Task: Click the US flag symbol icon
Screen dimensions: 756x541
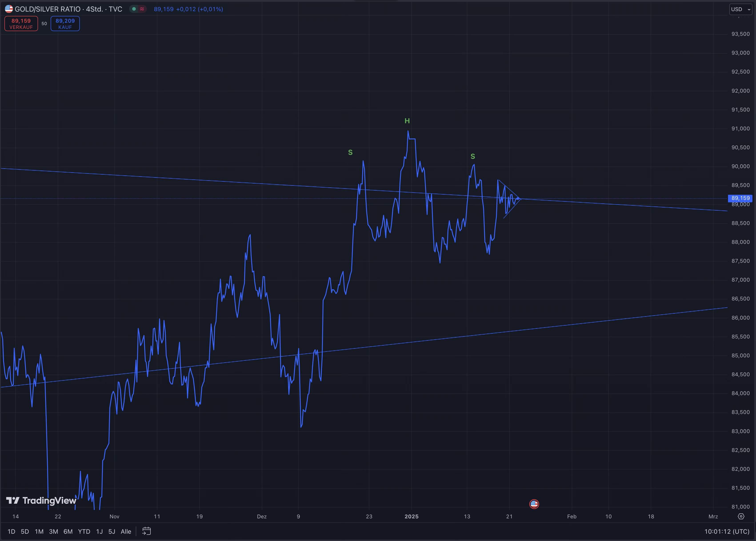Action: [x=9, y=9]
